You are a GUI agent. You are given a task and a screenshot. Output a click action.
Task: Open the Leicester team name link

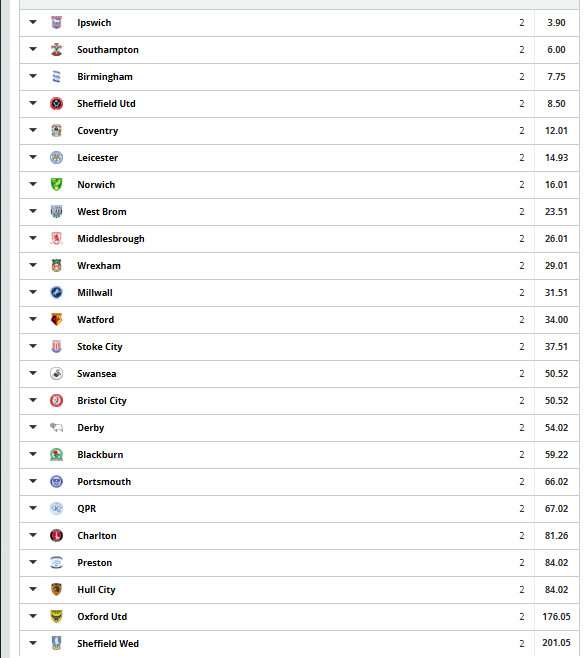click(97, 158)
